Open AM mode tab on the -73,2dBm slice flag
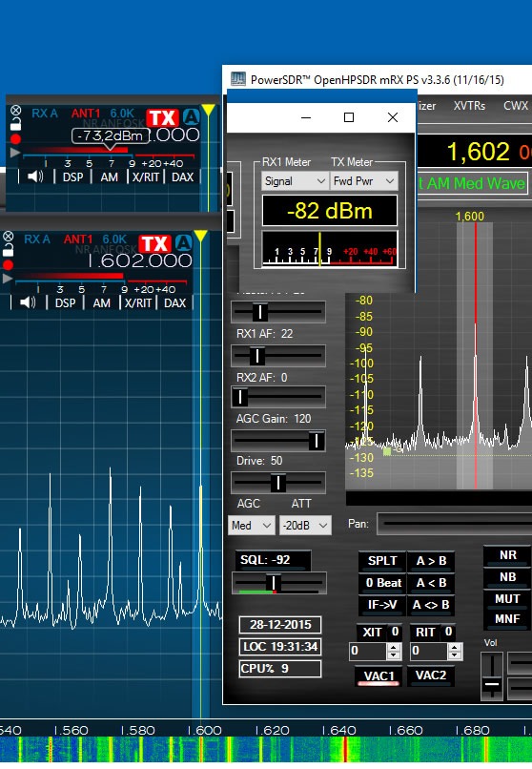Image resolution: width=532 pixels, height=769 pixels. click(109, 177)
